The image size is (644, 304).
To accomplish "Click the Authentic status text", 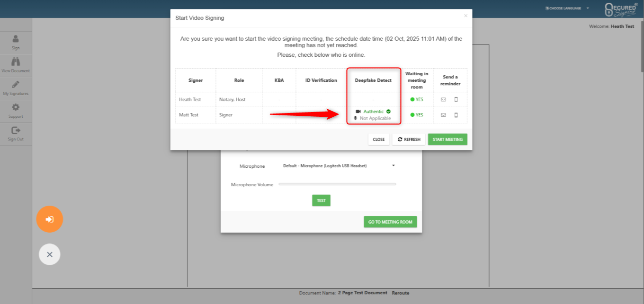I will tap(374, 112).
